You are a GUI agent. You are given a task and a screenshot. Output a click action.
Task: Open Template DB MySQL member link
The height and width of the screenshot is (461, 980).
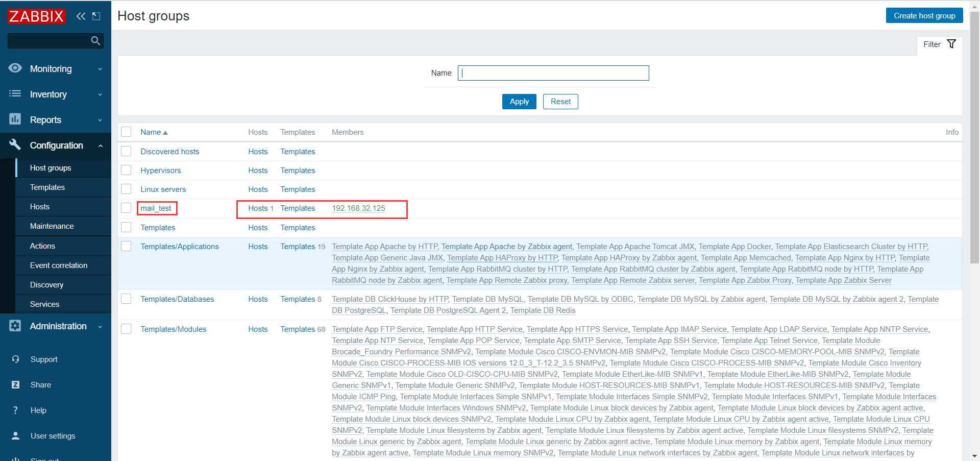click(487, 299)
